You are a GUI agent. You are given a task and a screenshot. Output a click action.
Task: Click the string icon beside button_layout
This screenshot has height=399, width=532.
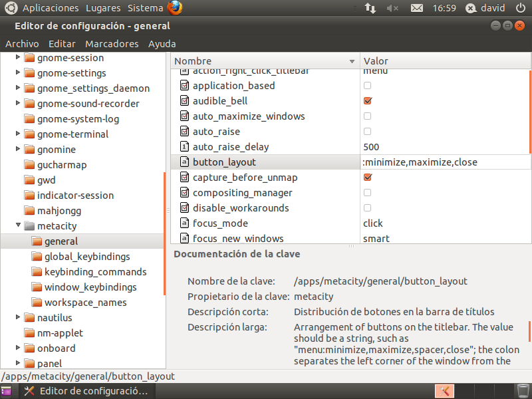pos(184,162)
